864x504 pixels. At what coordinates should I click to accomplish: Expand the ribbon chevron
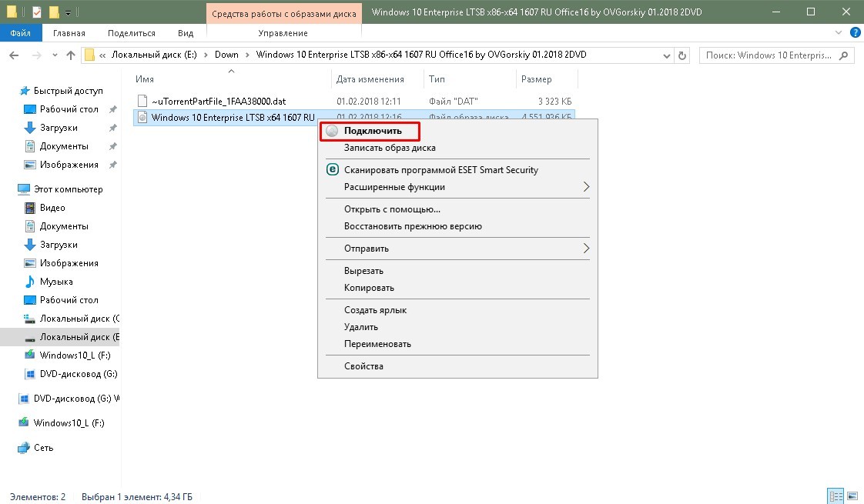(x=839, y=32)
